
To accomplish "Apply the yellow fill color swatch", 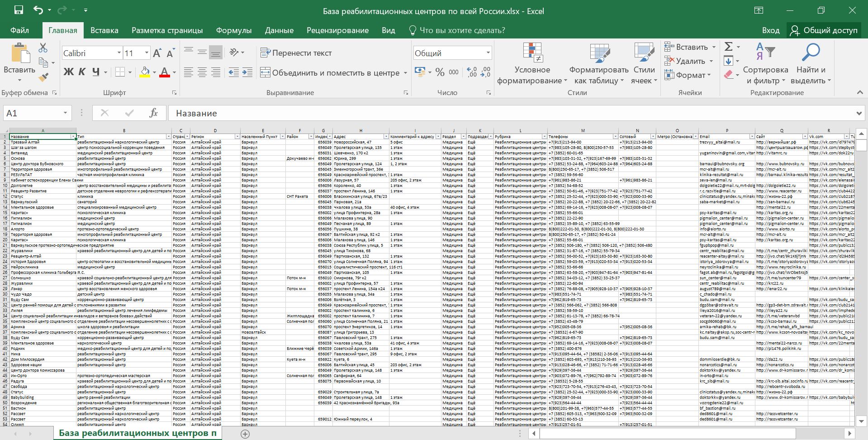I will [x=145, y=72].
